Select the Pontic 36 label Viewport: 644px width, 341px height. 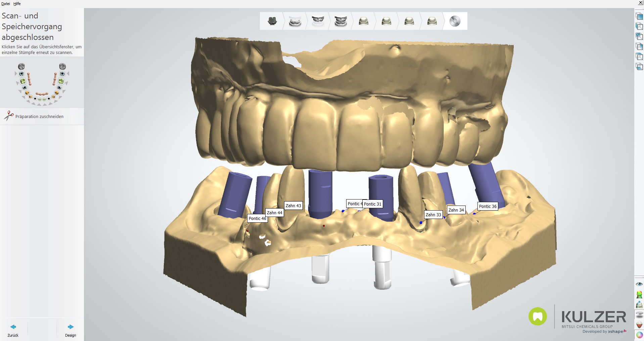tap(488, 206)
